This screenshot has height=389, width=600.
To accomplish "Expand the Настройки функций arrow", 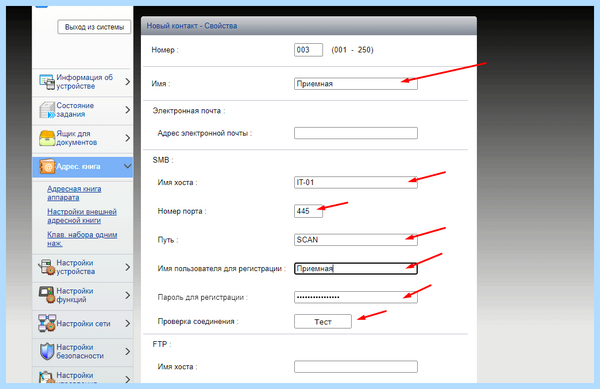I will point(128,295).
